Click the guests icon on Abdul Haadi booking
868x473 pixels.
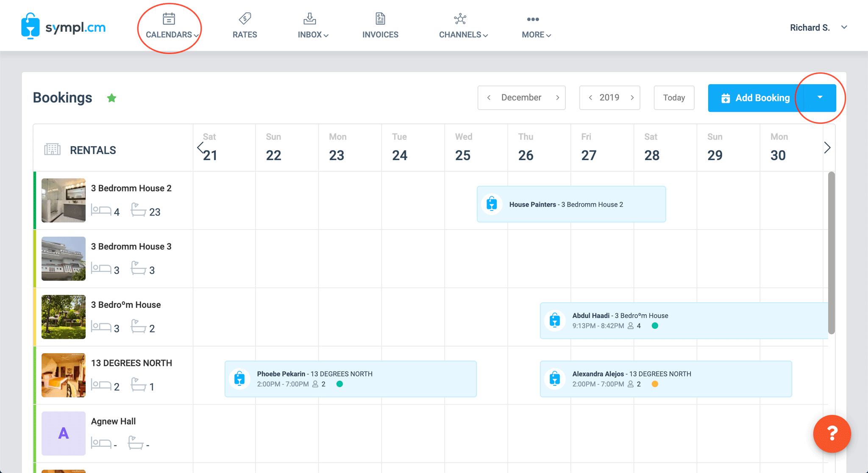click(x=631, y=326)
